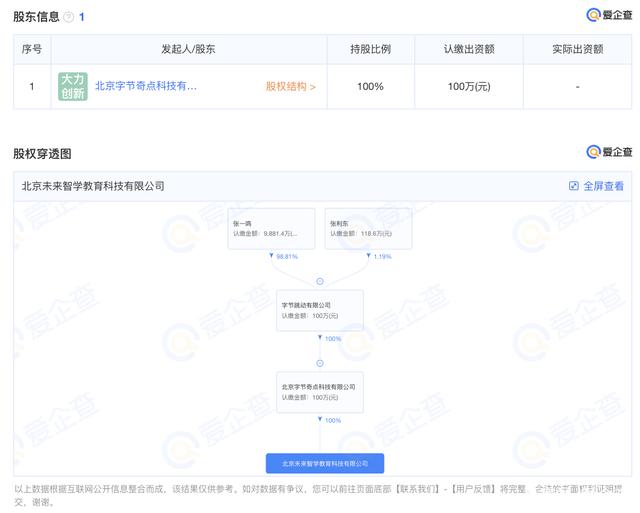The width and height of the screenshot is (640, 513).
Task: Click the 北京未来智学教育科技有限公司 chart title
Action: pos(93,186)
